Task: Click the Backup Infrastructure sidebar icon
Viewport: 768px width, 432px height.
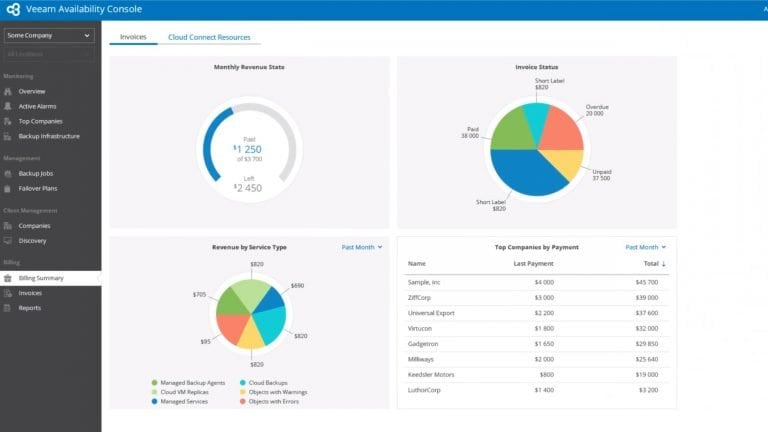Action: pos(8,136)
